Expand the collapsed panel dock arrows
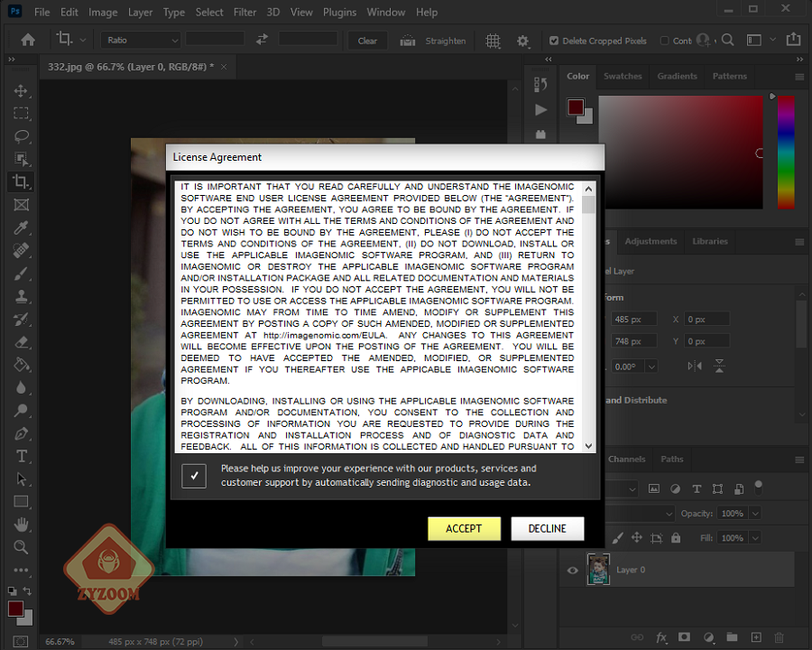 (x=549, y=59)
